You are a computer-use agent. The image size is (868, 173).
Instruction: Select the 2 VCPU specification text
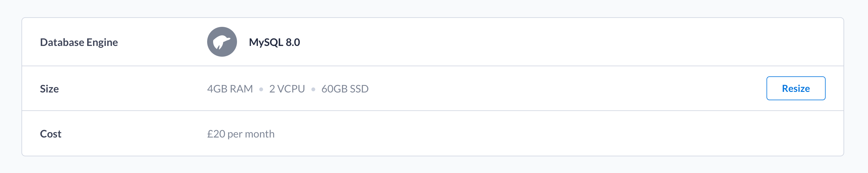coord(287,89)
